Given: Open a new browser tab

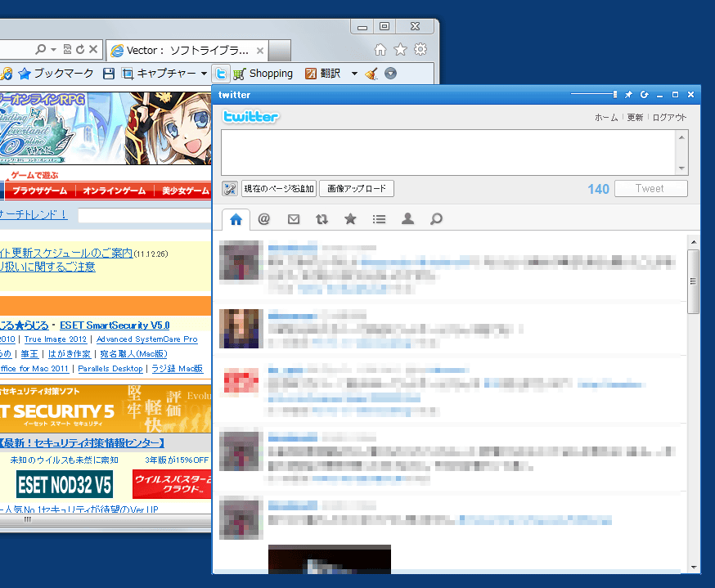Looking at the screenshot, I should [280, 51].
